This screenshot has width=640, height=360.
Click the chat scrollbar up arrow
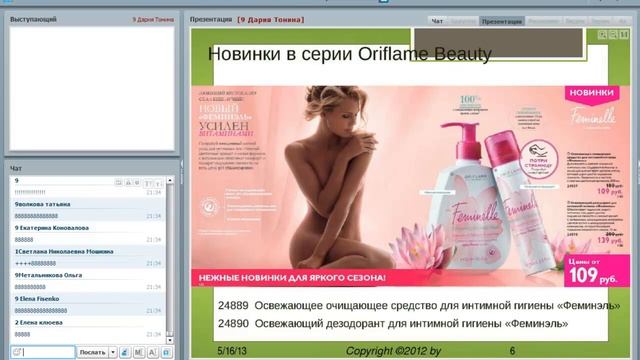(170, 180)
